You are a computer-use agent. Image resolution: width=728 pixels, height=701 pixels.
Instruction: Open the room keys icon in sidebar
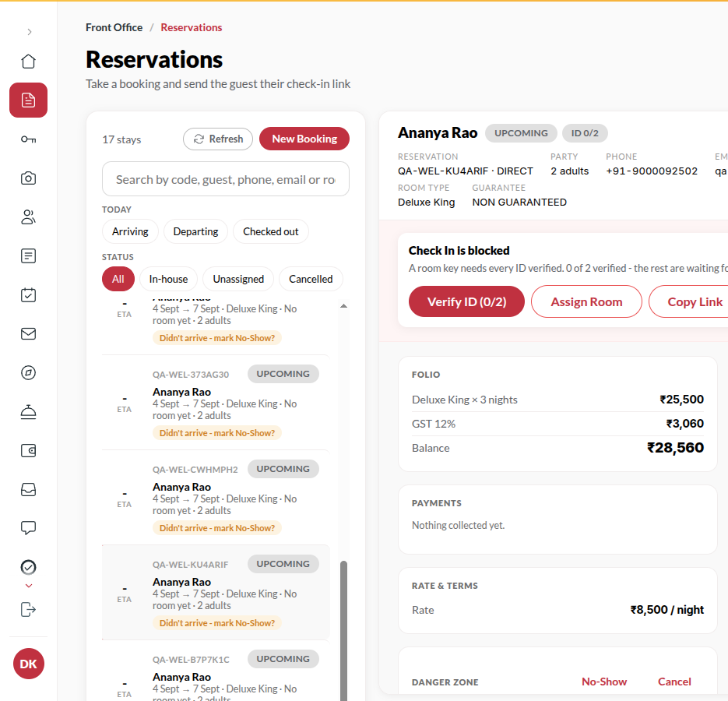pos(28,139)
